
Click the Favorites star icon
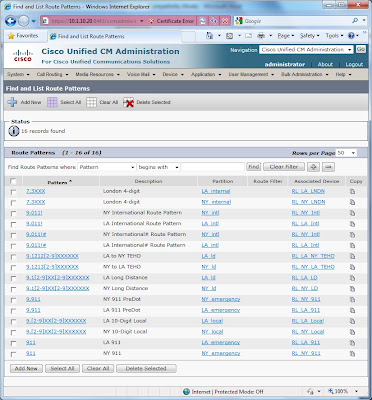tap(11, 36)
